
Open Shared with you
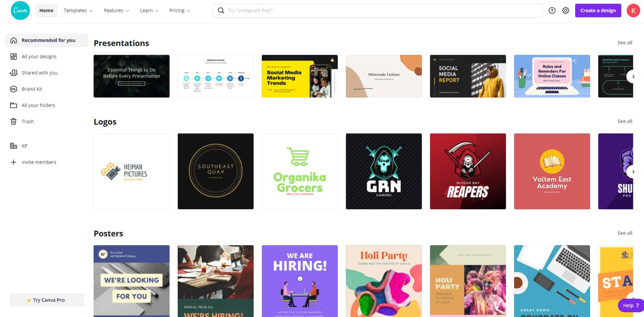coord(47,73)
